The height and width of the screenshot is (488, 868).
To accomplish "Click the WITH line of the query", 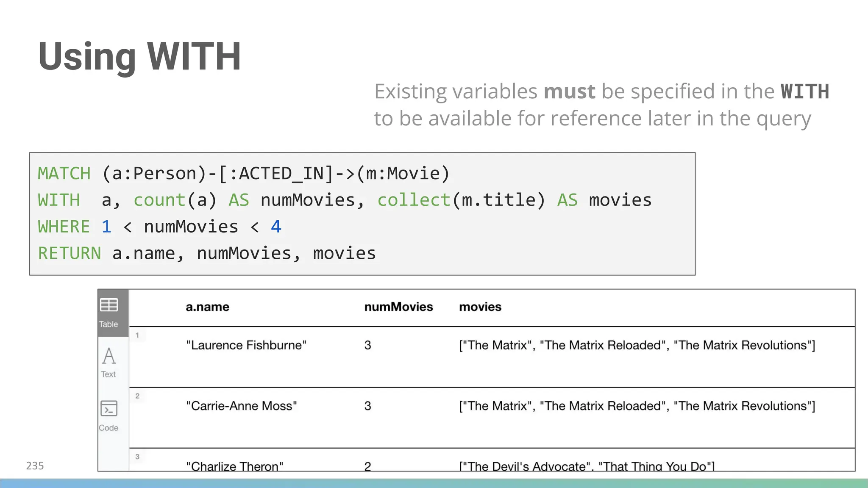I will coord(345,200).
